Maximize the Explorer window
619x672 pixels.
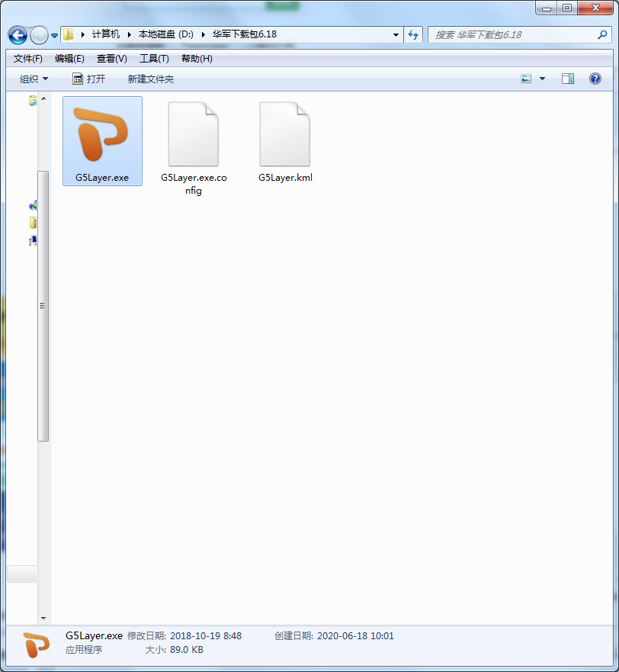click(x=567, y=8)
